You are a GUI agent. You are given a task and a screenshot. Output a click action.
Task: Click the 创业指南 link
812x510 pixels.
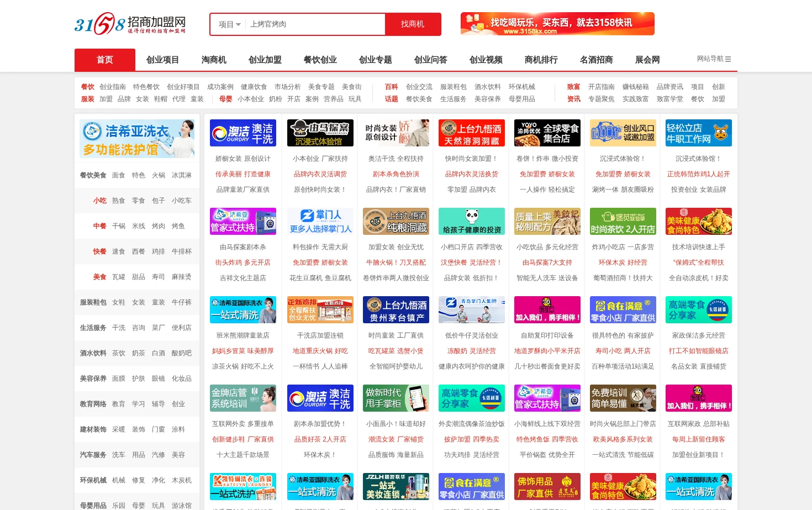point(113,87)
